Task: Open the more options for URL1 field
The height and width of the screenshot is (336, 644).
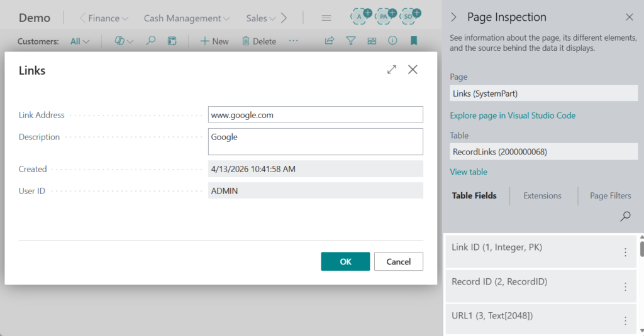Action: pos(625,321)
